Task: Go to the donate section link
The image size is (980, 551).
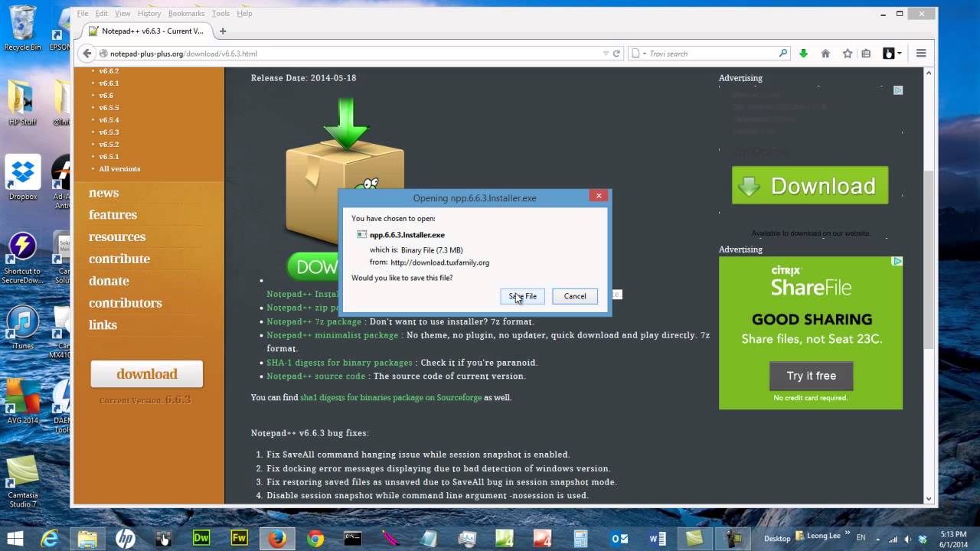Action: click(x=109, y=282)
